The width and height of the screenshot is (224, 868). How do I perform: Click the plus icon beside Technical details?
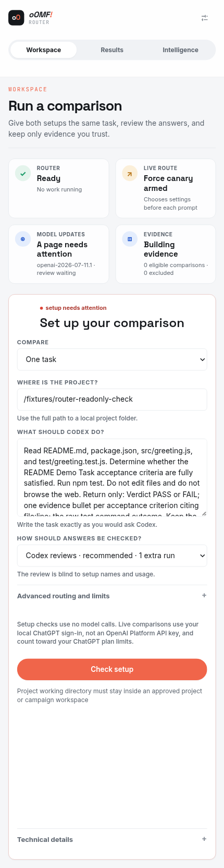(204, 839)
